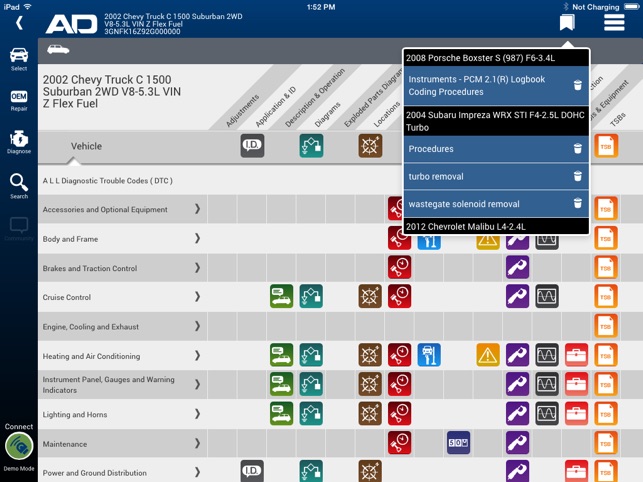Tap the vehicle title in the header
643x482 pixels.
(x=173, y=24)
